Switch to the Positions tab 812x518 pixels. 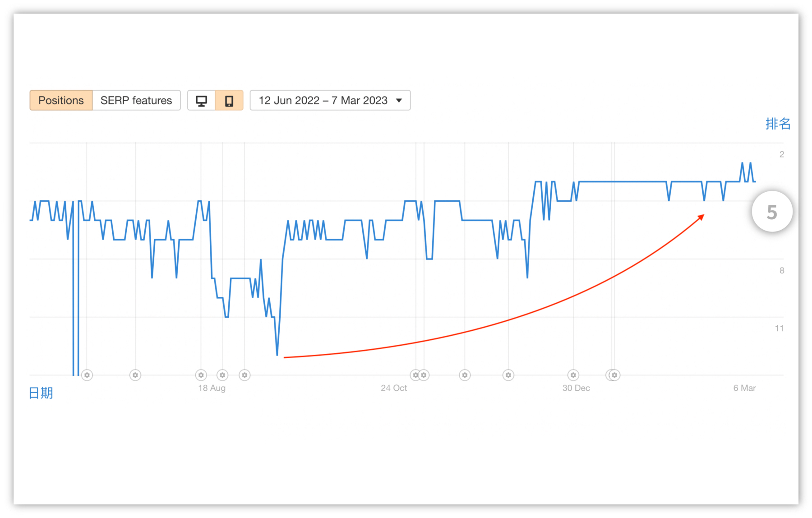[61, 100]
